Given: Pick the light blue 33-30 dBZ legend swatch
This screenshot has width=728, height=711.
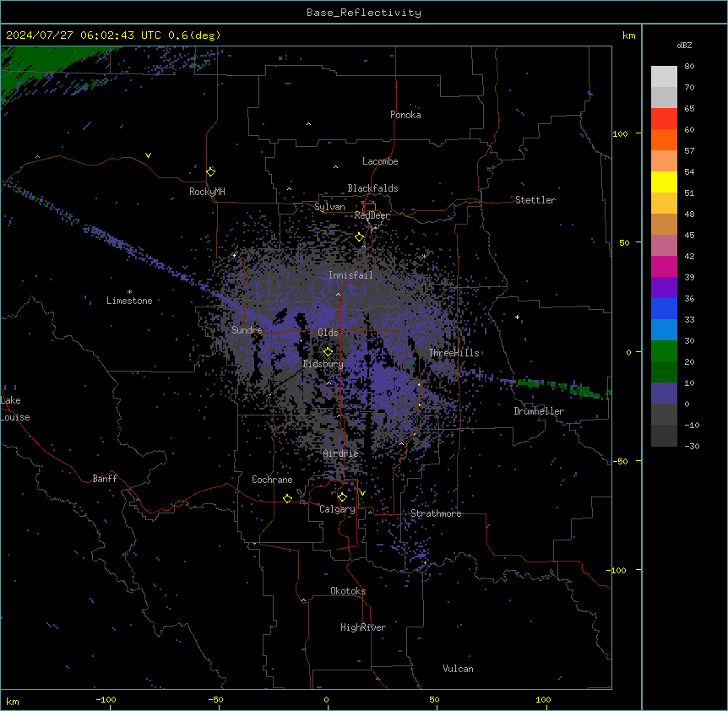Looking at the screenshot, I should [x=664, y=330].
